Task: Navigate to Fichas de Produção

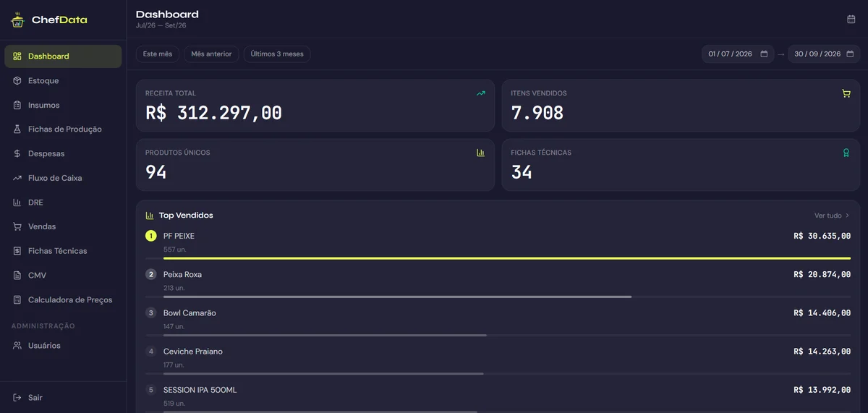Action: tap(63, 129)
